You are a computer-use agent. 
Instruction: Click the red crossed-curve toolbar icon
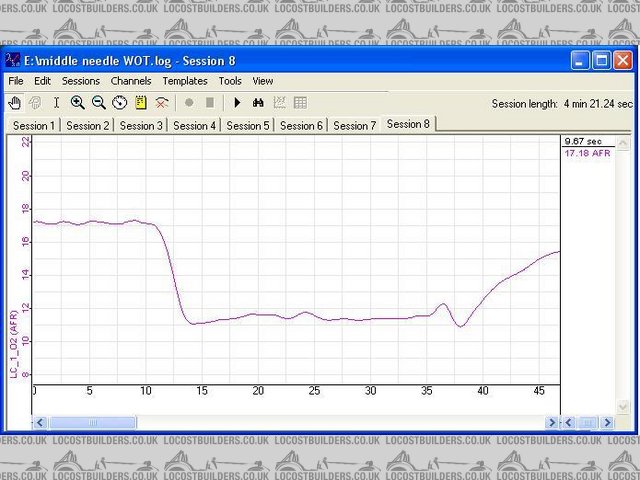tap(162, 102)
